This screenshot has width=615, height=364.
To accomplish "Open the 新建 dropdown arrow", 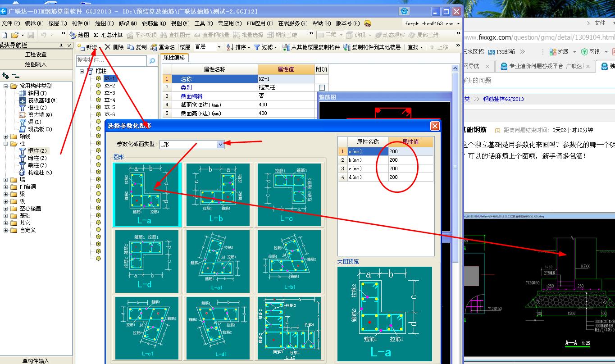I will point(100,47).
